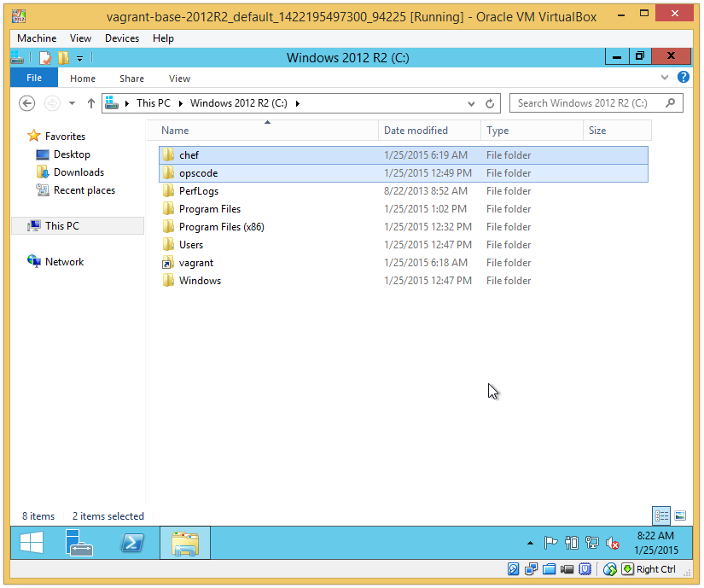Image resolution: width=704 pixels, height=588 pixels.
Task: Expand the chevron after This PC breadcrumb
Action: pos(181,103)
